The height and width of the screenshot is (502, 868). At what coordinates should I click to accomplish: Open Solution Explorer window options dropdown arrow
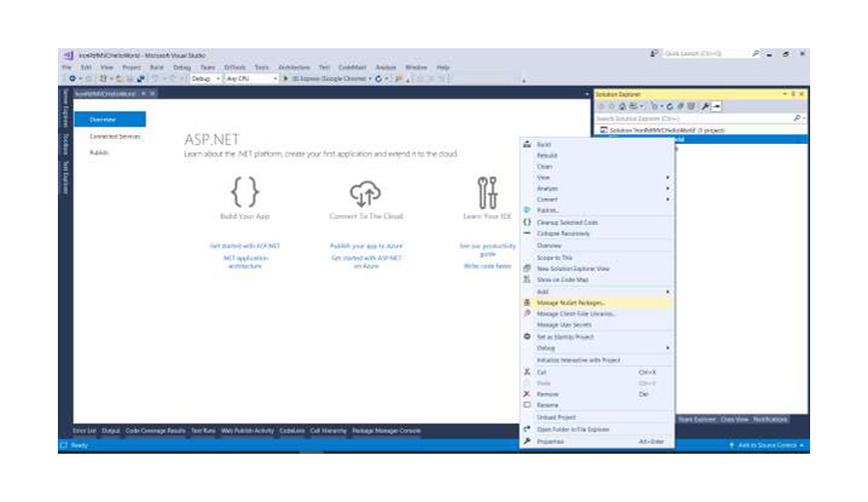pyautogui.click(x=785, y=95)
